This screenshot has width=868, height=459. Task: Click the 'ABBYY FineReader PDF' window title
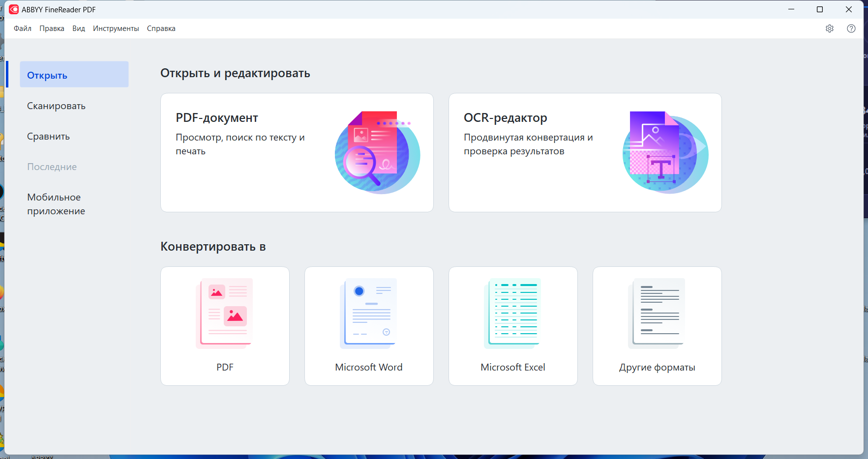(59, 9)
